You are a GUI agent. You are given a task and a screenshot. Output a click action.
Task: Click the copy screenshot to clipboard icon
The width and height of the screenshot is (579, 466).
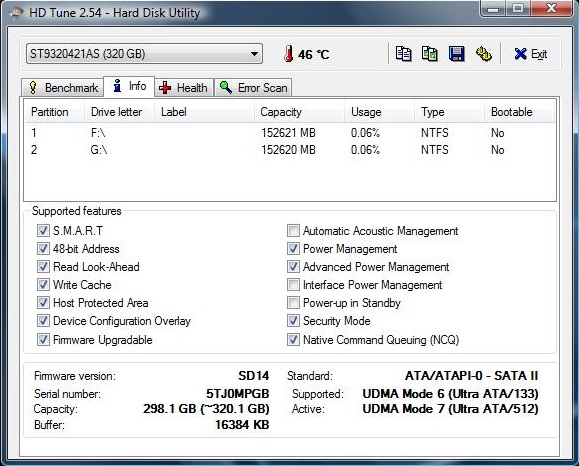tap(430, 54)
